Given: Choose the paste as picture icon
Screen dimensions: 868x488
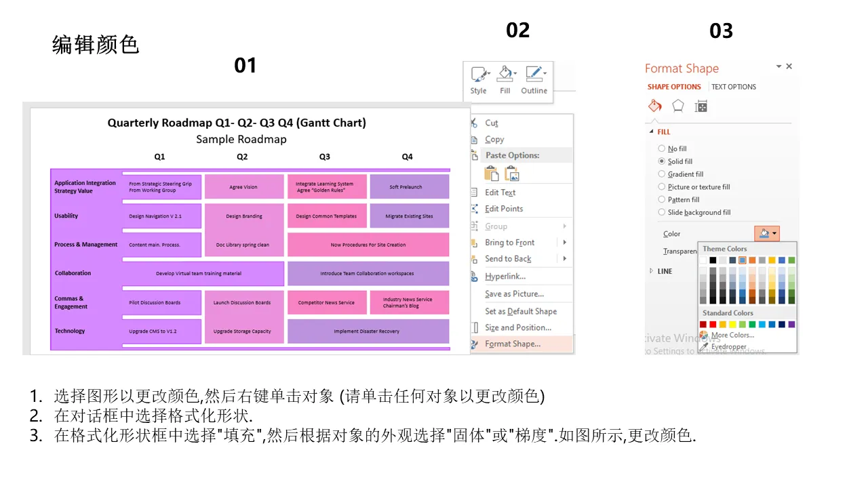Looking at the screenshot, I should [512, 174].
